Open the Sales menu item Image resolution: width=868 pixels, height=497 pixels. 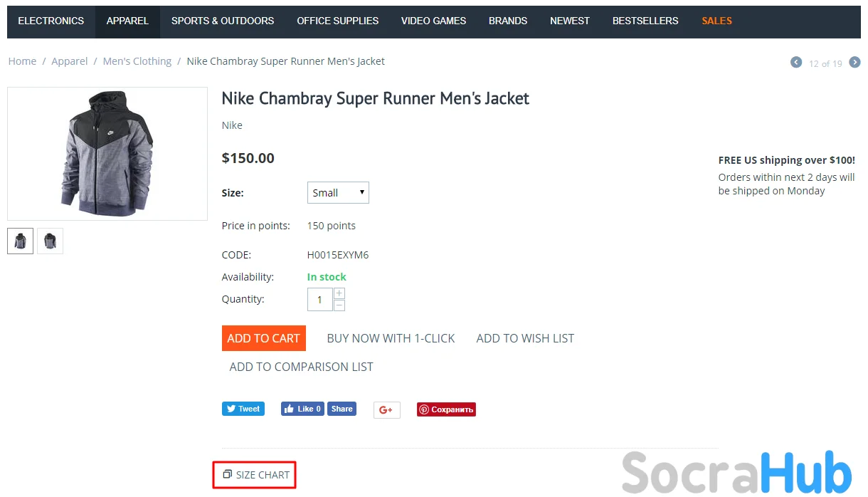[x=716, y=21]
